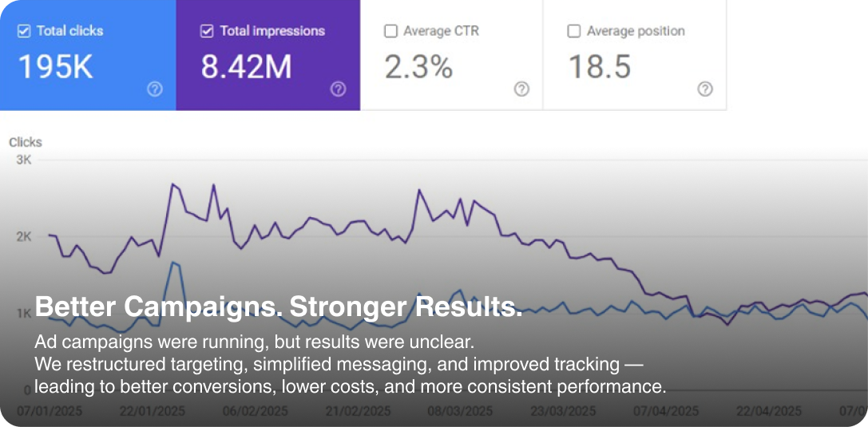Click the 2.3% Average CTR value
This screenshot has height=427, width=868.
tap(418, 67)
